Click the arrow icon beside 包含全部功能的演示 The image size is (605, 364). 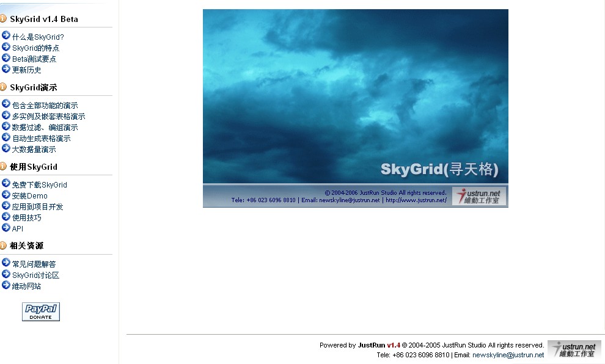coord(5,104)
